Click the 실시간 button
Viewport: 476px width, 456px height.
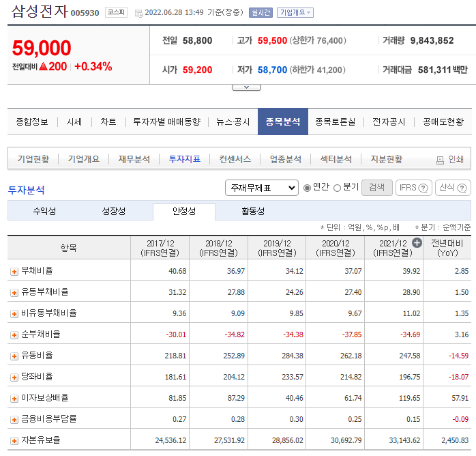pyautogui.click(x=261, y=12)
